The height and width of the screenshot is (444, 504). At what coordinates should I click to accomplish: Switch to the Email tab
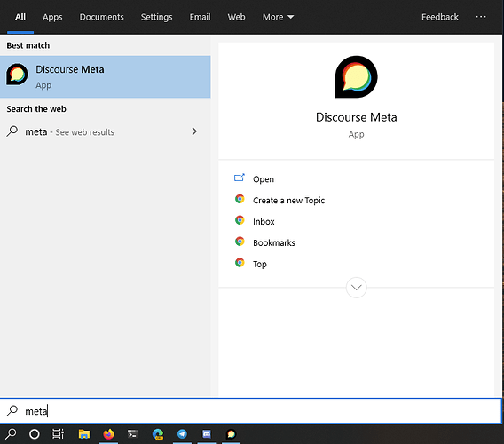point(200,17)
